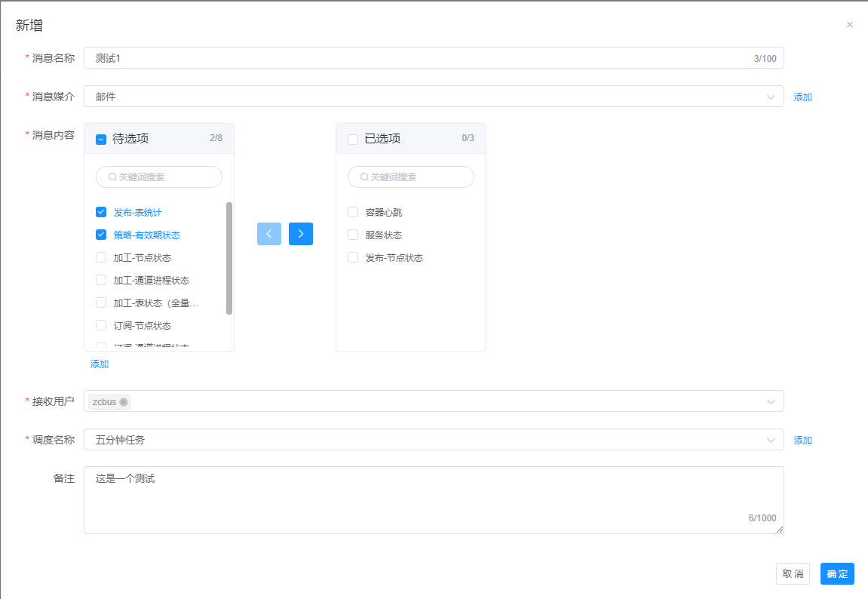Remove the zcbus user tag
This screenshot has width=868, height=599.
pyautogui.click(x=124, y=402)
